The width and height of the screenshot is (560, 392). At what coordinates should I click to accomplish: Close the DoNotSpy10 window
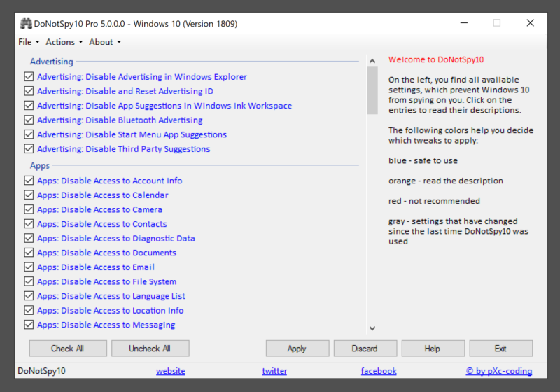530,23
